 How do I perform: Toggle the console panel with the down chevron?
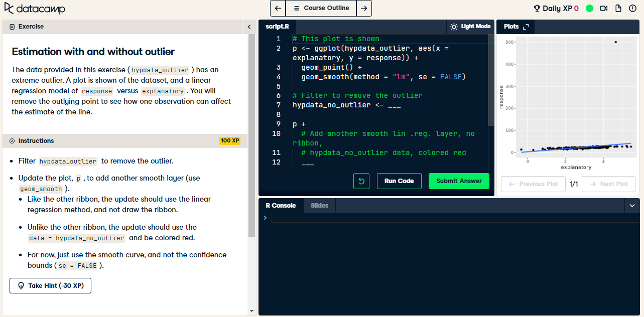pos(632,205)
